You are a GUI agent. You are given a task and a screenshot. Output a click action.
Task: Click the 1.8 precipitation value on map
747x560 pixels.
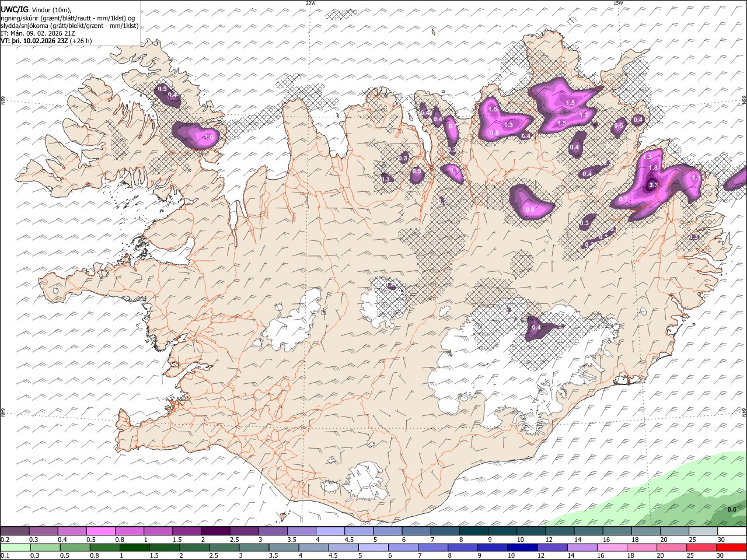pos(653,168)
